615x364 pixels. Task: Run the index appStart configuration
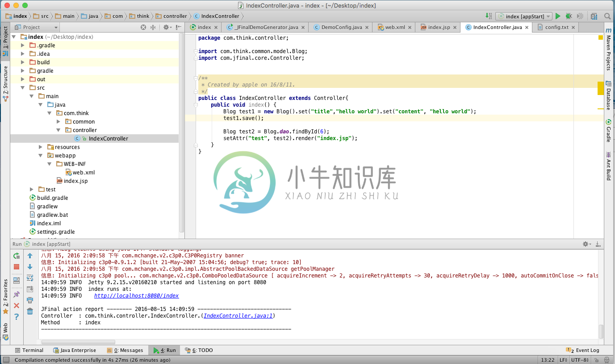(x=557, y=16)
